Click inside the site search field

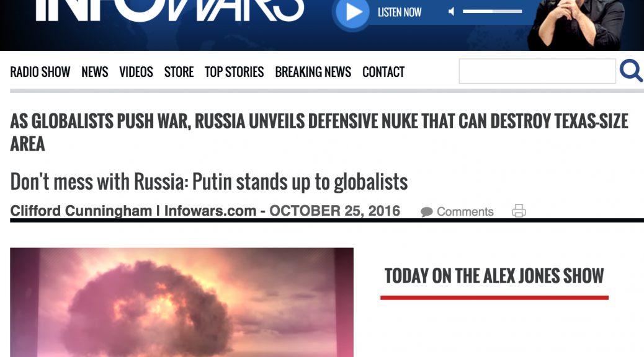[537, 71]
